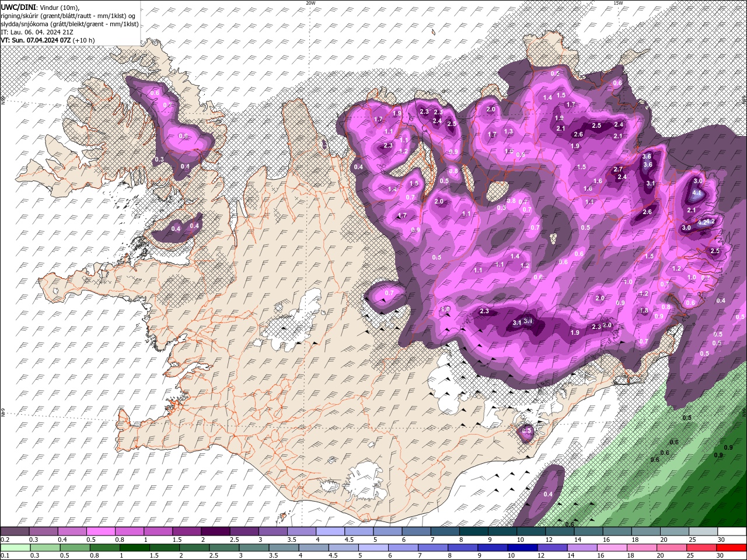Image resolution: width=747 pixels, height=560 pixels.
Task: Pick the lavender snow legend swatch labeled 4
Action: point(330,531)
